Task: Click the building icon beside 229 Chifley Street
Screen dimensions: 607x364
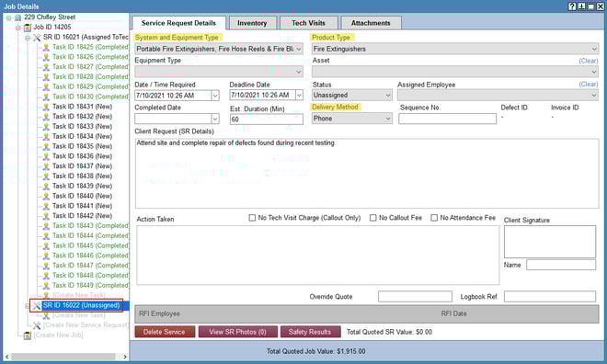Action: [17, 17]
